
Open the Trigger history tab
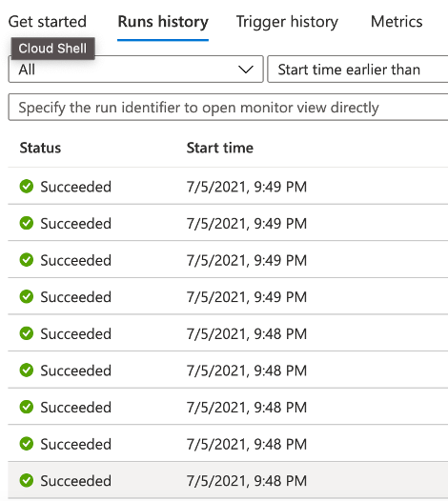tap(287, 22)
